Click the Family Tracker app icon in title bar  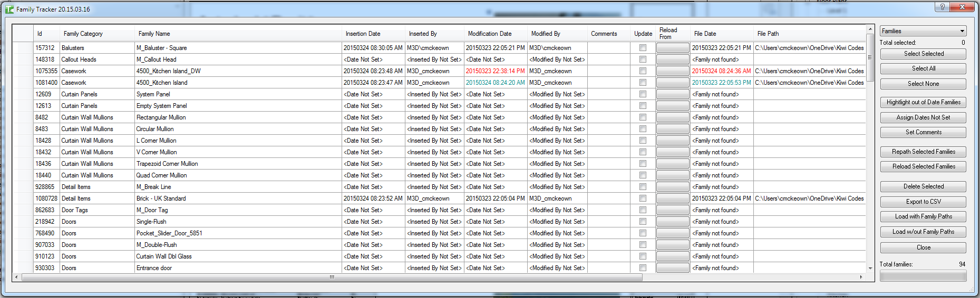click(x=9, y=9)
